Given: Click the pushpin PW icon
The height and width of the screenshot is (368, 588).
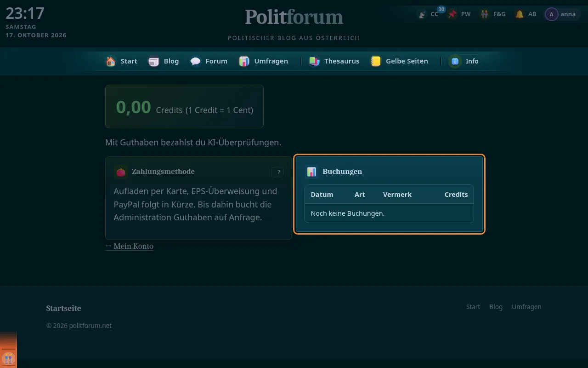Looking at the screenshot, I should point(453,14).
